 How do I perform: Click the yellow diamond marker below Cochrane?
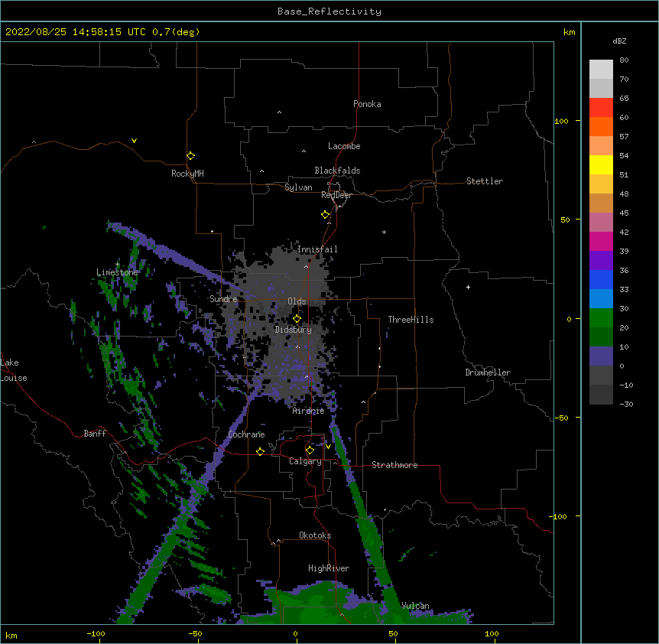click(x=260, y=451)
